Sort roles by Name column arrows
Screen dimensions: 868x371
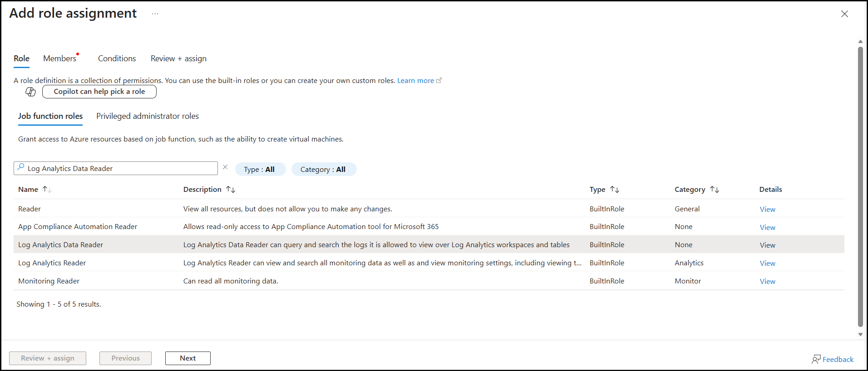point(47,190)
